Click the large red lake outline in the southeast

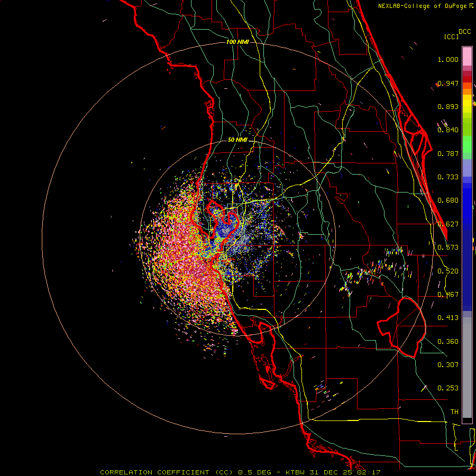pos(402,327)
